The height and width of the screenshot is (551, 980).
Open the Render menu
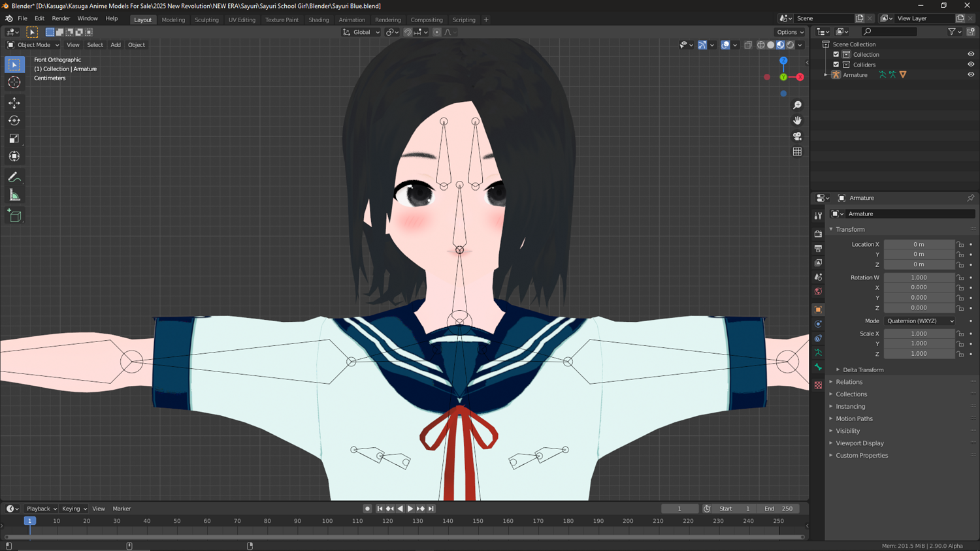coord(61,18)
